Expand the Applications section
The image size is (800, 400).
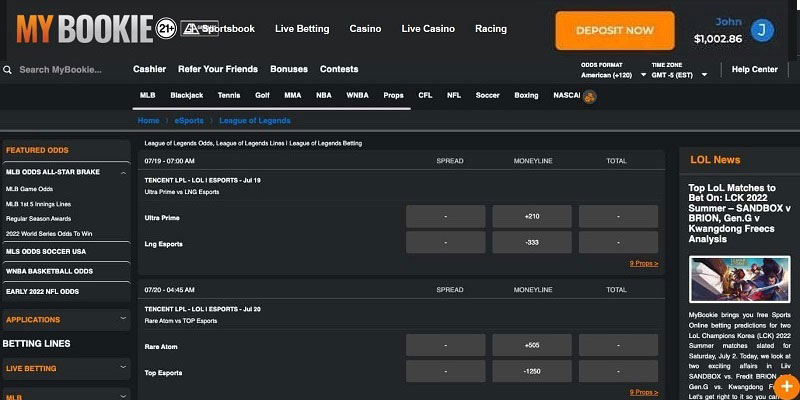(x=123, y=319)
